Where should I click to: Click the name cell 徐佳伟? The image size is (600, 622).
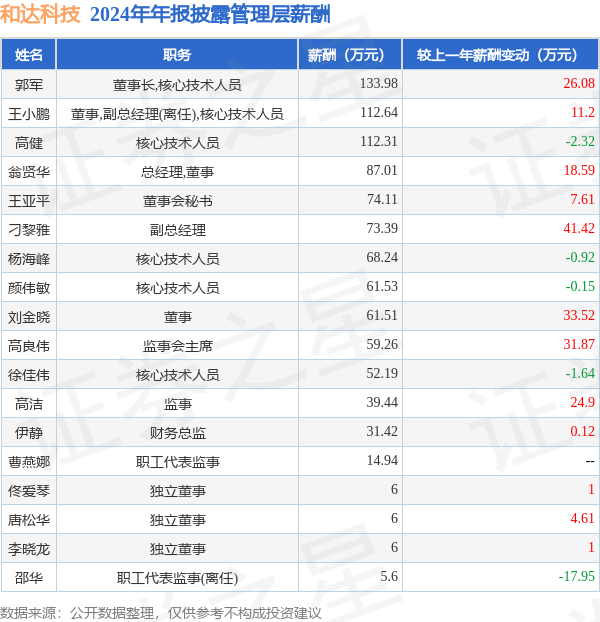coord(29,375)
